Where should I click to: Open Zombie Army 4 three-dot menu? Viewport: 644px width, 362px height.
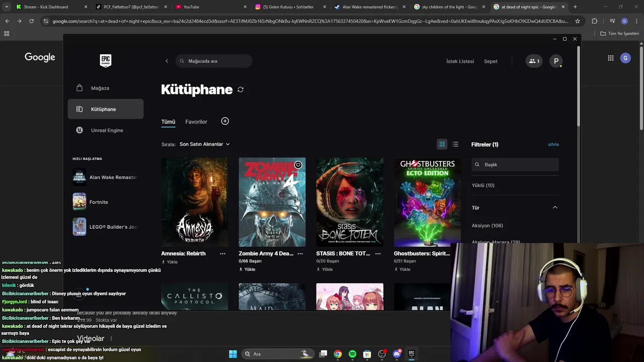300,254
